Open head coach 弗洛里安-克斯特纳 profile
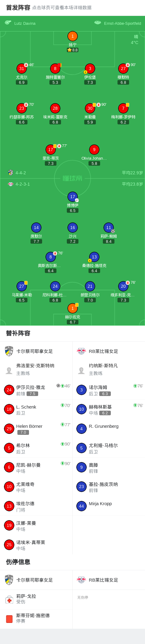 [x=36, y=369]
